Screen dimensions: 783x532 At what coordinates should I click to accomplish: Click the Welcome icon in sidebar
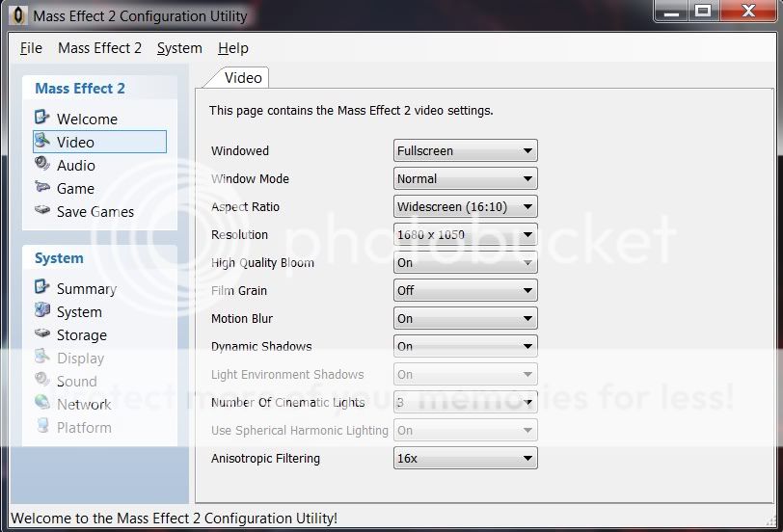click(41, 119)
